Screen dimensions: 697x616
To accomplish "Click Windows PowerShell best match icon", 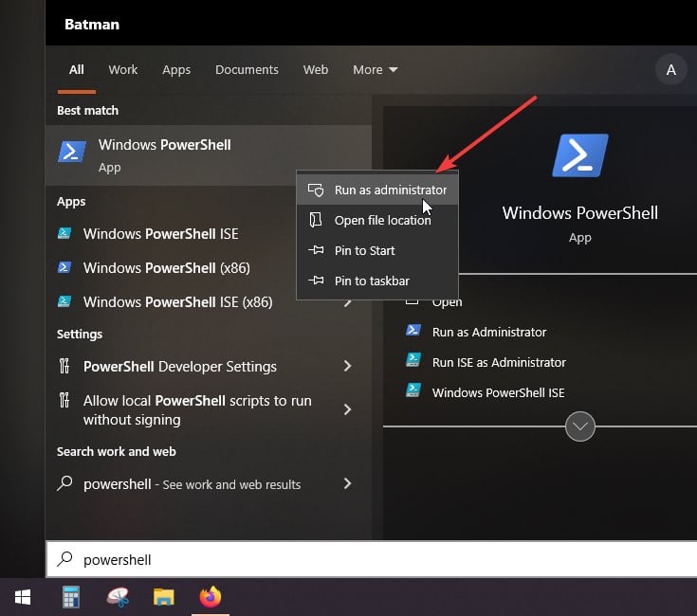I will click(72, 152).
